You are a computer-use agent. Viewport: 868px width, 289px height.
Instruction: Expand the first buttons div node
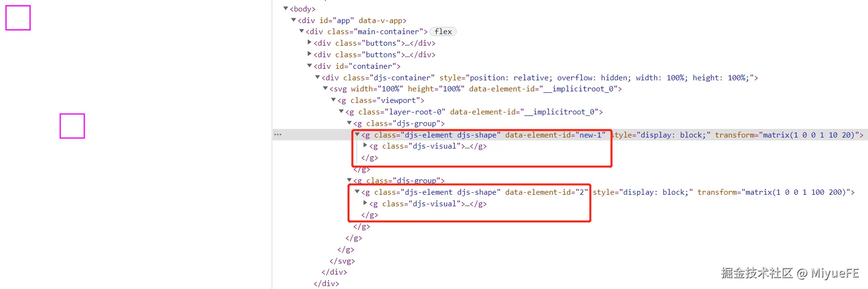tap(309, 43)
